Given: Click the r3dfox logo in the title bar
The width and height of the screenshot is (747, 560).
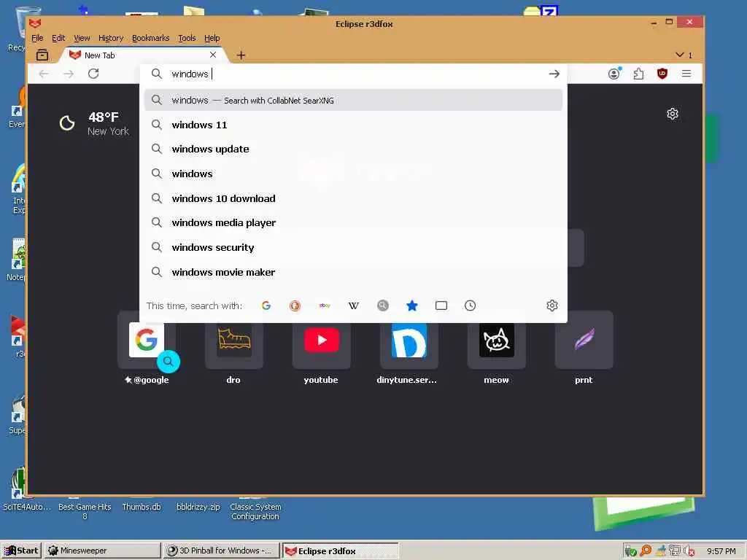Looking at the screenshot, I should point(35,23).
